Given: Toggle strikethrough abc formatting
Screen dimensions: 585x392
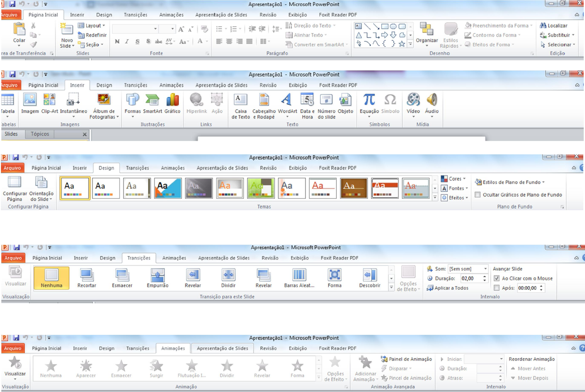Looking at the screenshot, I should point(159,41).
